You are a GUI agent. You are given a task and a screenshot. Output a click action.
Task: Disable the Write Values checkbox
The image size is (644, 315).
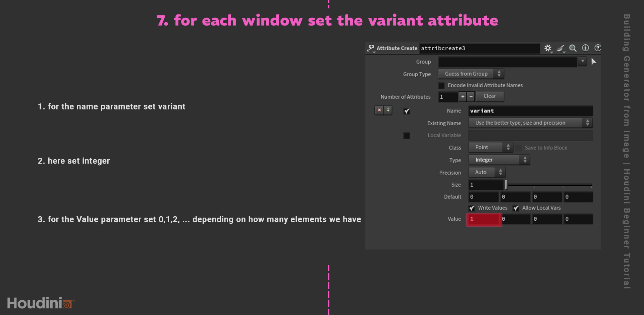coord(472,208)
